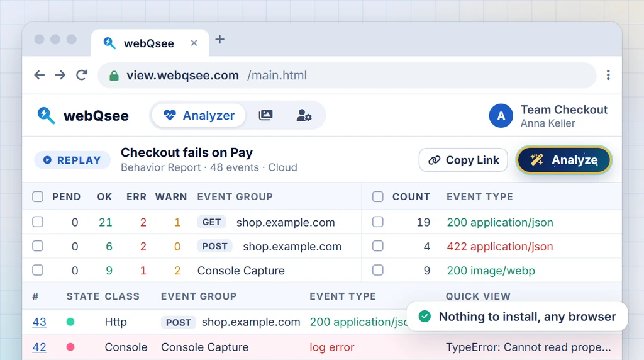
Task: Click the Analyze button
Action: click(x=564, y=160)
